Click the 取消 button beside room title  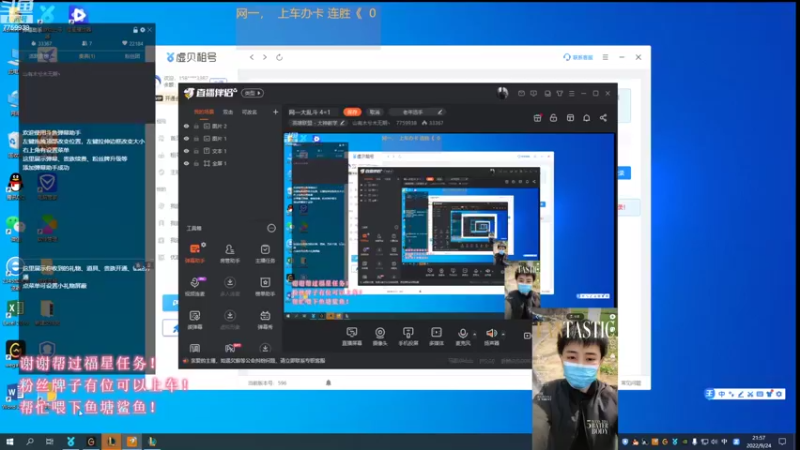click(374, 112)
